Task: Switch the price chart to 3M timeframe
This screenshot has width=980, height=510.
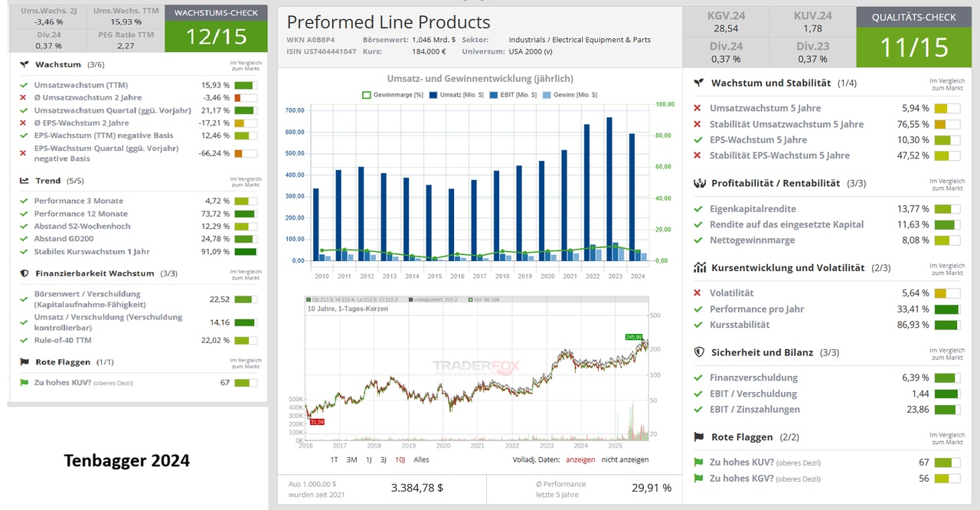Action: click(x=351, y=459)
